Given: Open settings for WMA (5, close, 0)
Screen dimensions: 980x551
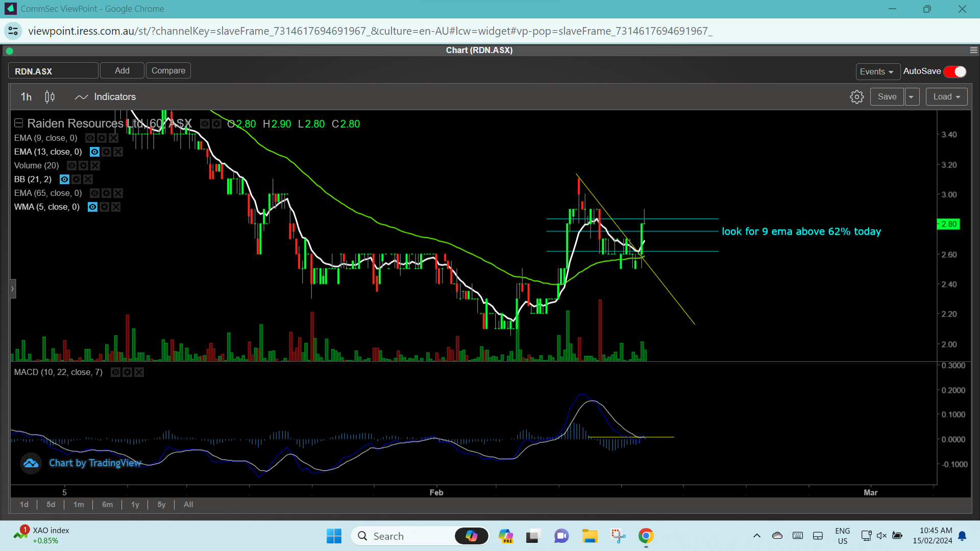Looking at the screenshot, I should tap(104, 207).
